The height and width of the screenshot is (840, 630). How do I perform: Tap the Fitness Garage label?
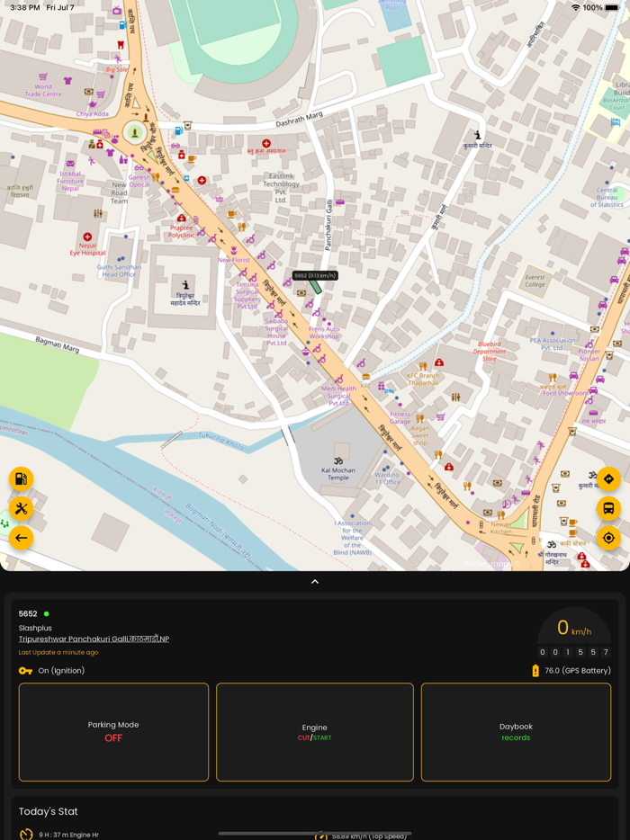click(x=400, y=418)
